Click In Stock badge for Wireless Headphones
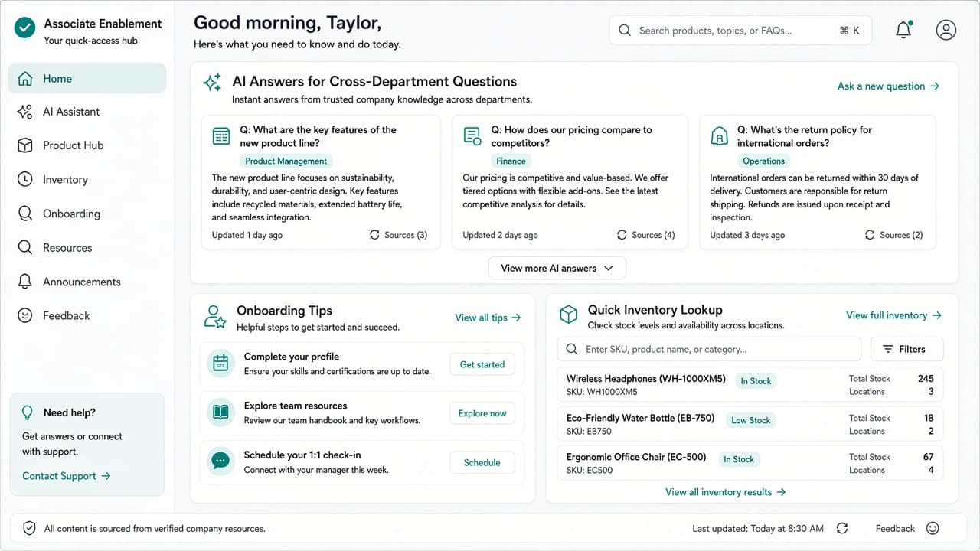The image size is (980, 551). [x=756, y=381]
